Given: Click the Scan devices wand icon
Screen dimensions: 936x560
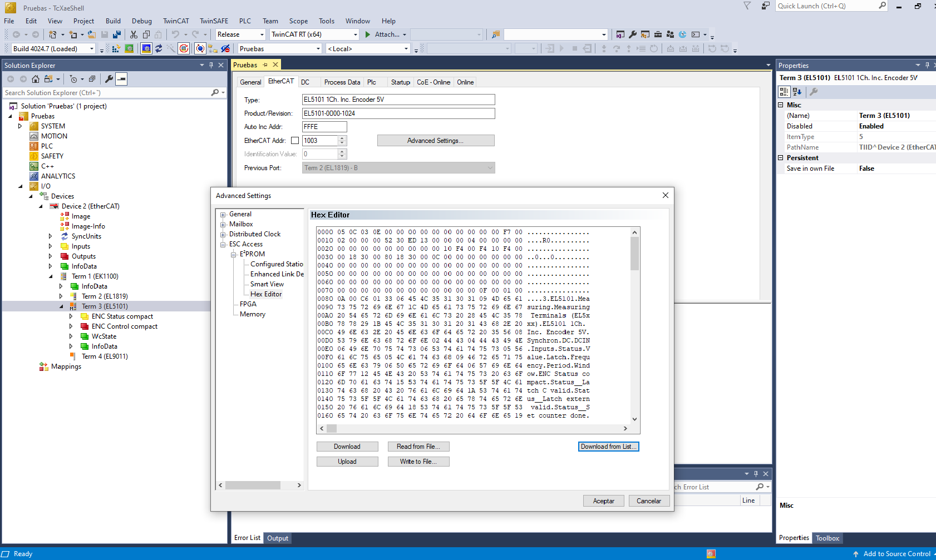Looking at the screenshot, I should click(171, 49).
